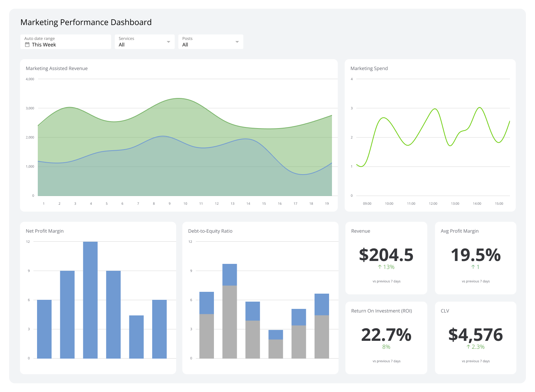Click the CLV metric card

475,338
